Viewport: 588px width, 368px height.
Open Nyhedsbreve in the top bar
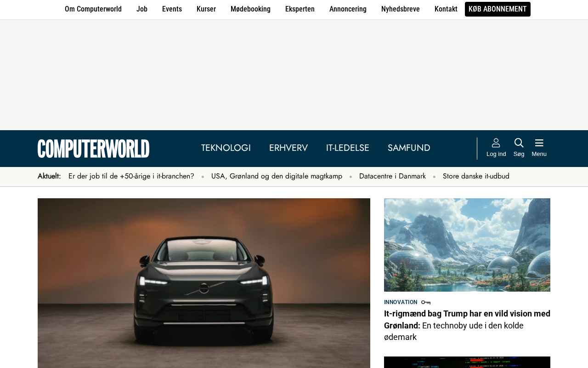[x=401, y=9]
